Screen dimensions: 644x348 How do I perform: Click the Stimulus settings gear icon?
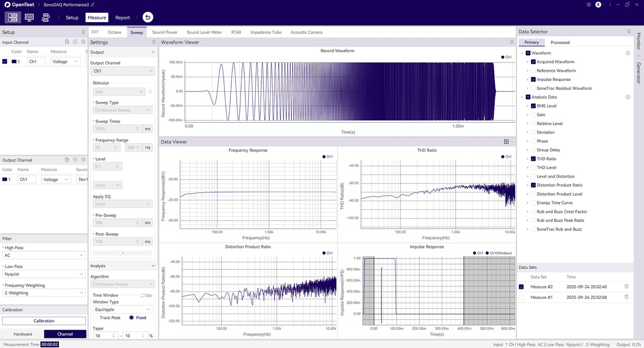pos(150,92)
